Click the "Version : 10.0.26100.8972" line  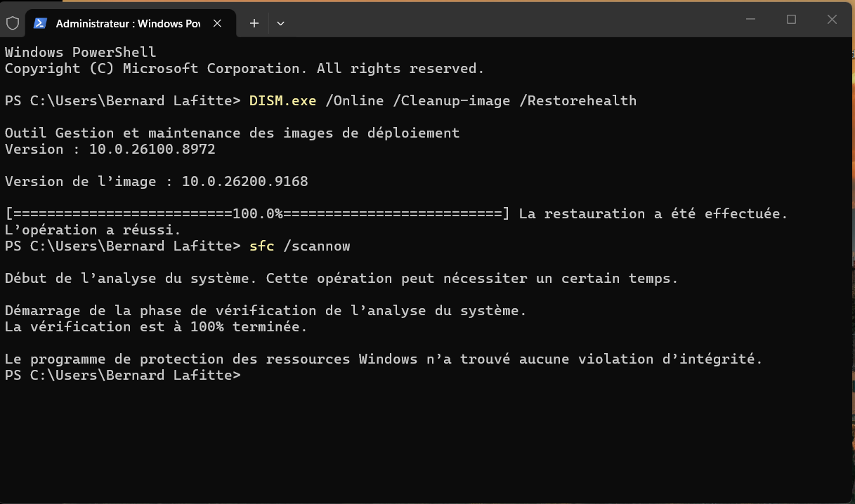pos(110,149)
